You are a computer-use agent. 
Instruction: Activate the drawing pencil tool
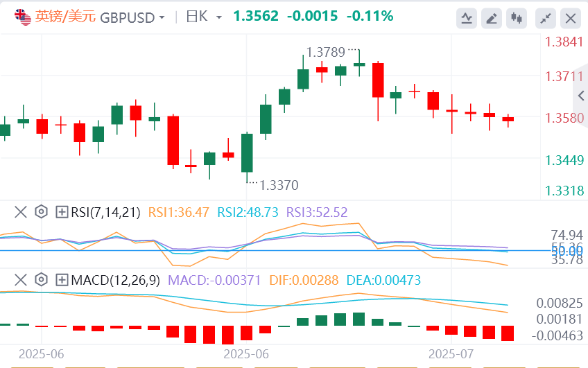pyautogui.click(x=491, y=18)
